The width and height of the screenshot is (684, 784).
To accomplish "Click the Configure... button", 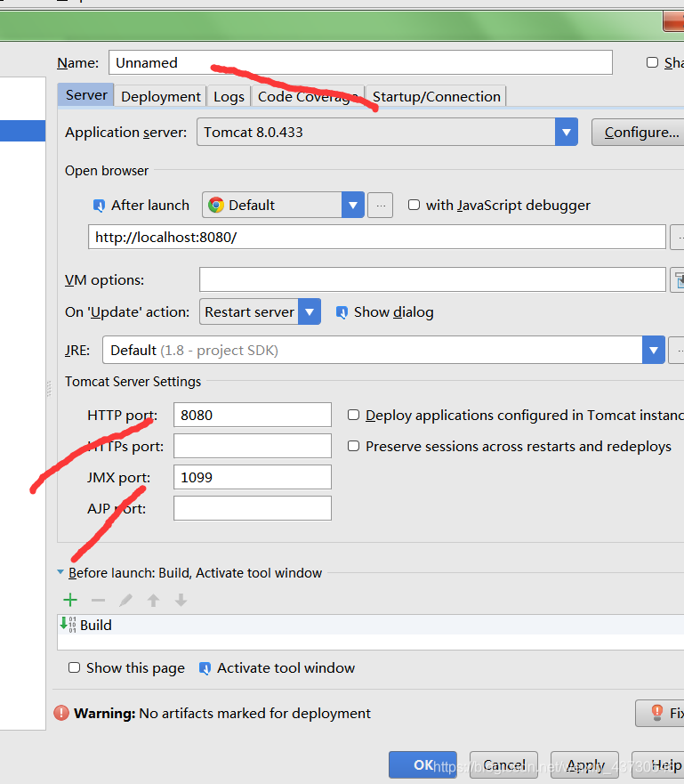I will point(640,133).
